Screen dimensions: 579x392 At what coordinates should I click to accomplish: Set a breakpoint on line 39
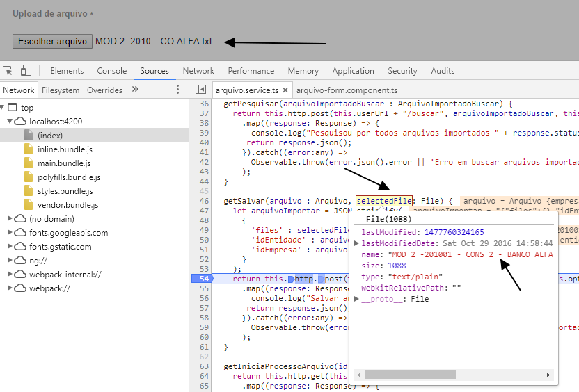pyautogui.click(x=204, y=133)
